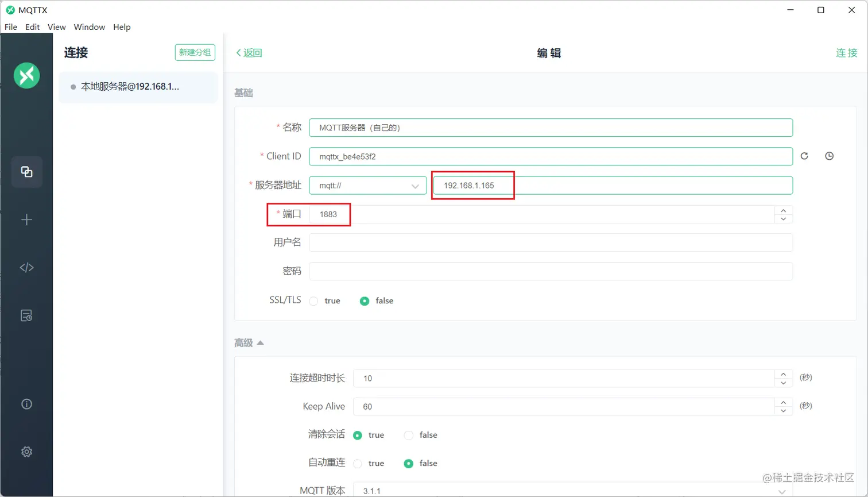Open the Edit menu
This screenshot has height=497, width=868.
(33, 27)
